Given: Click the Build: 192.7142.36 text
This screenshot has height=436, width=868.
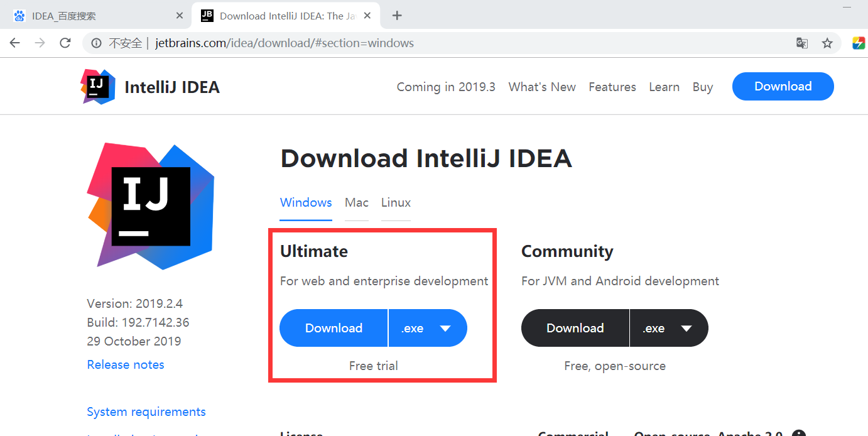Looking at the screenshot, I should 138,322.
